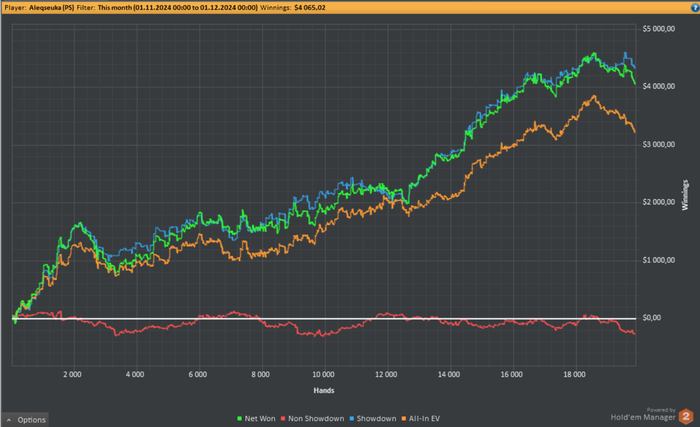This screenshot has width=700, height=427.
Task: Click the red Non Showdown color square
Action: 283,419
